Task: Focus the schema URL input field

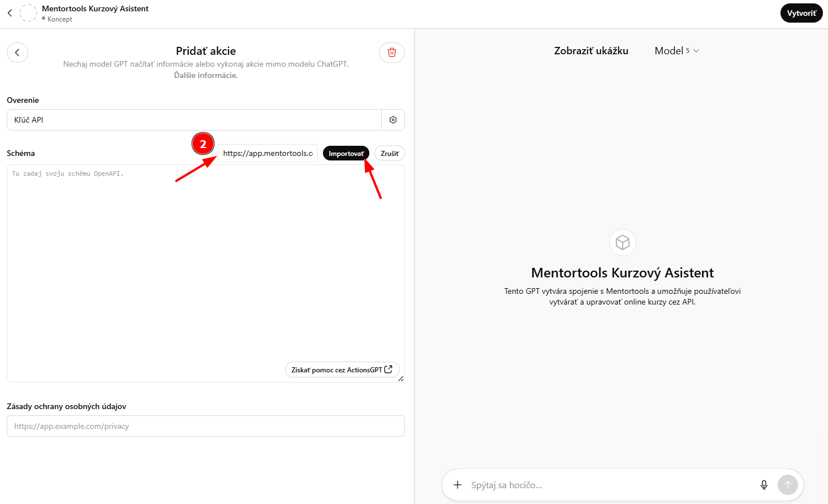Action: point(268,153)
